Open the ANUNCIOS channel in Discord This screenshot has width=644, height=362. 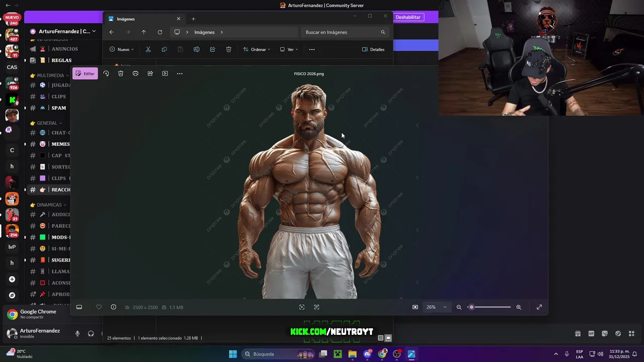coord(64,49)
